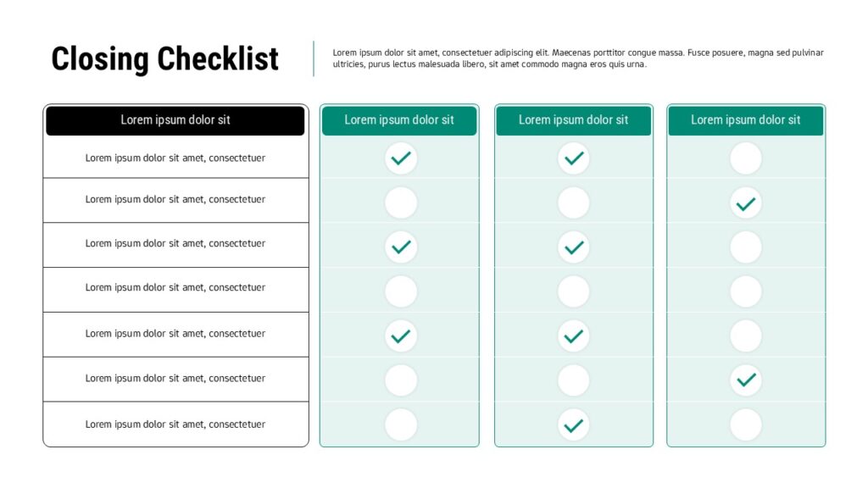Select the "Closing Checklist" title
This screenshot has height=488, width=868.
[x=164, y=59]
